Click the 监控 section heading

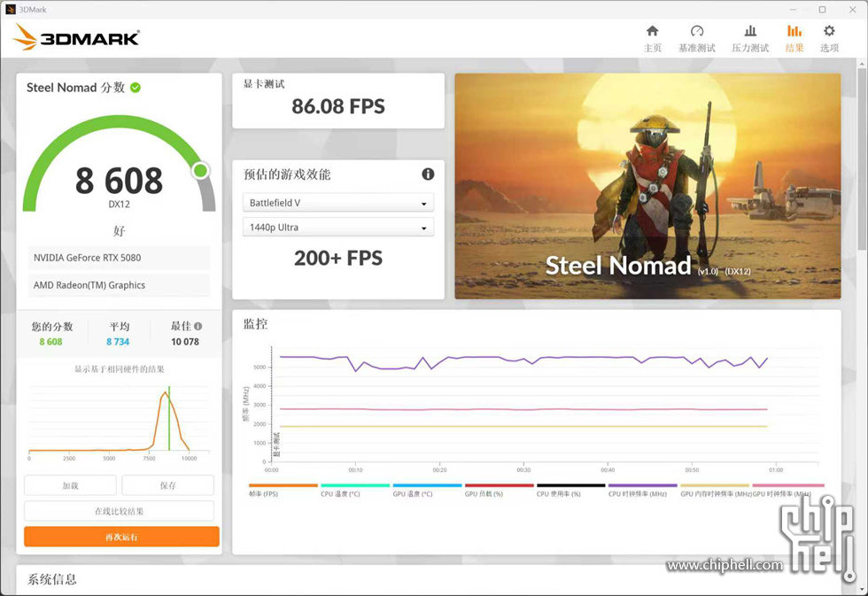256,324
